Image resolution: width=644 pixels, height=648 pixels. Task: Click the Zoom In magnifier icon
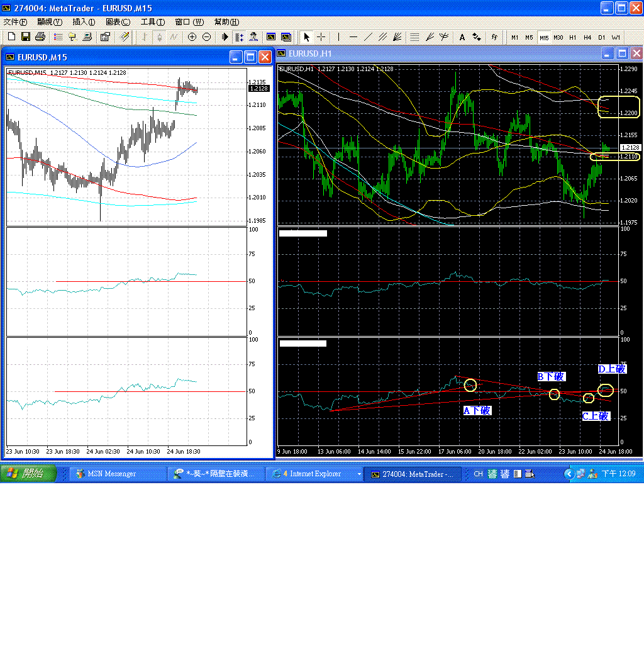tap(192, 36)
